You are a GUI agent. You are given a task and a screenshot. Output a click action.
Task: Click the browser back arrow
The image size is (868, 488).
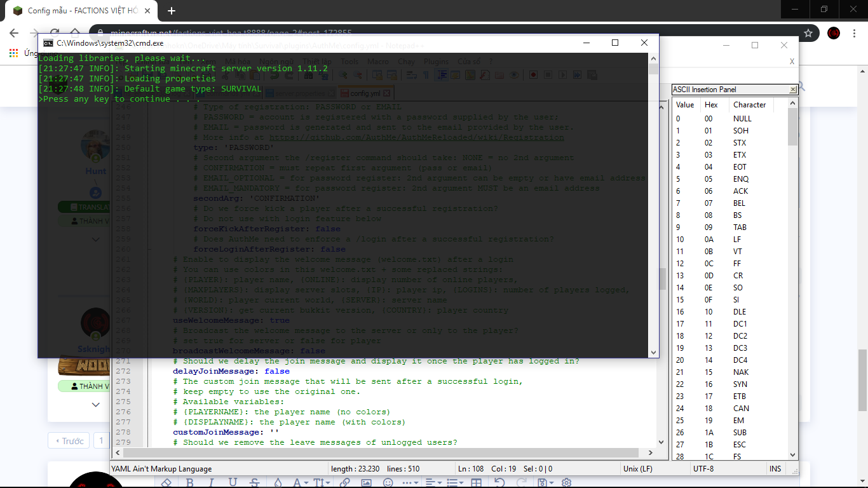click(x=15, y=33)
